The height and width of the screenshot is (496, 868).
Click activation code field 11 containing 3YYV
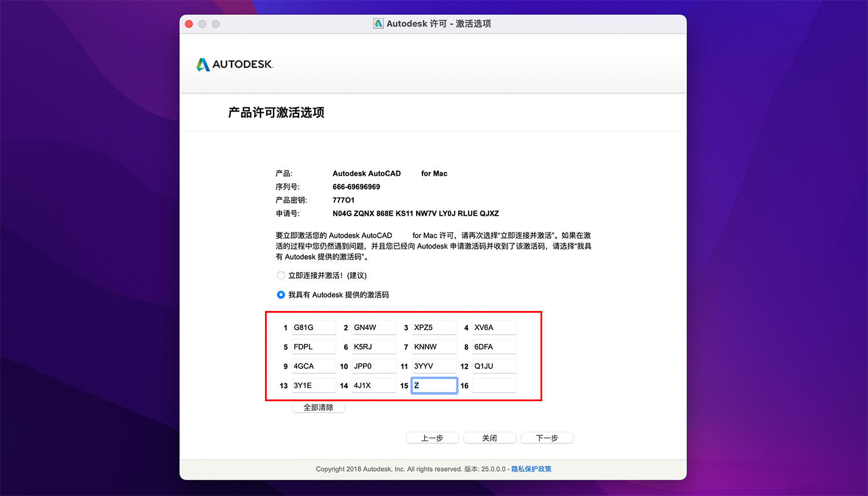[434, 367]
